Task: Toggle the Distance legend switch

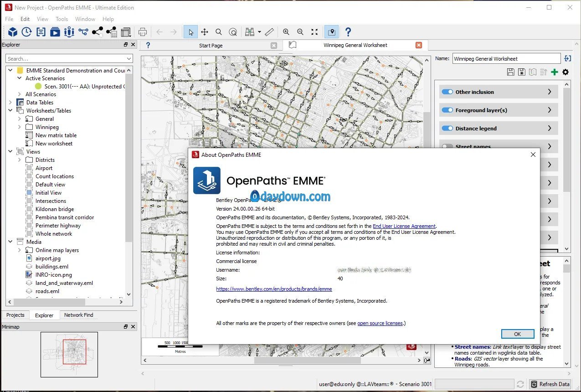Action: click(x=448, y=129)
